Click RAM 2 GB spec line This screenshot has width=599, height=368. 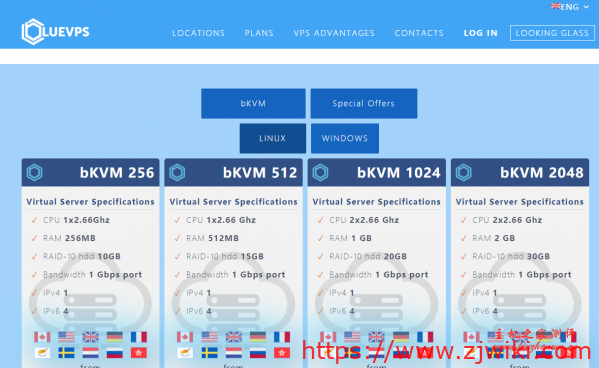click(x=494, y=238)
